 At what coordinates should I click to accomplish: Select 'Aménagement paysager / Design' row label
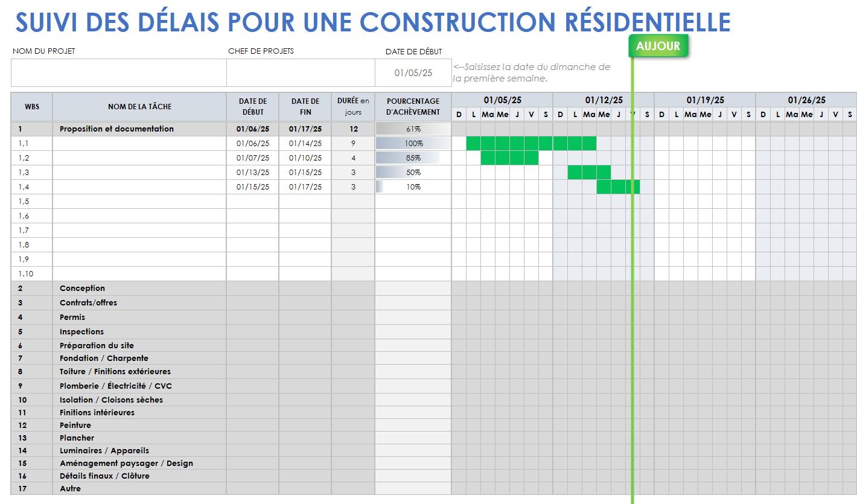126,464
